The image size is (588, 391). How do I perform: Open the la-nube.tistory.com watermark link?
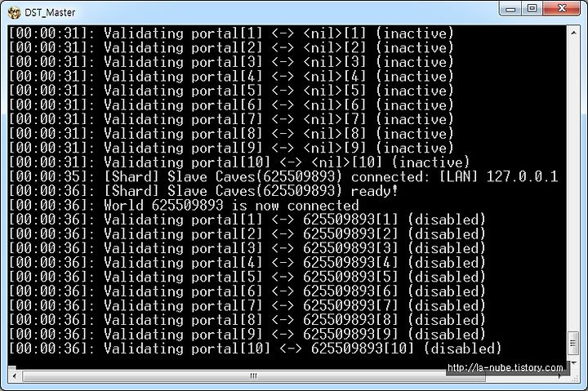(x=506, y=368)
